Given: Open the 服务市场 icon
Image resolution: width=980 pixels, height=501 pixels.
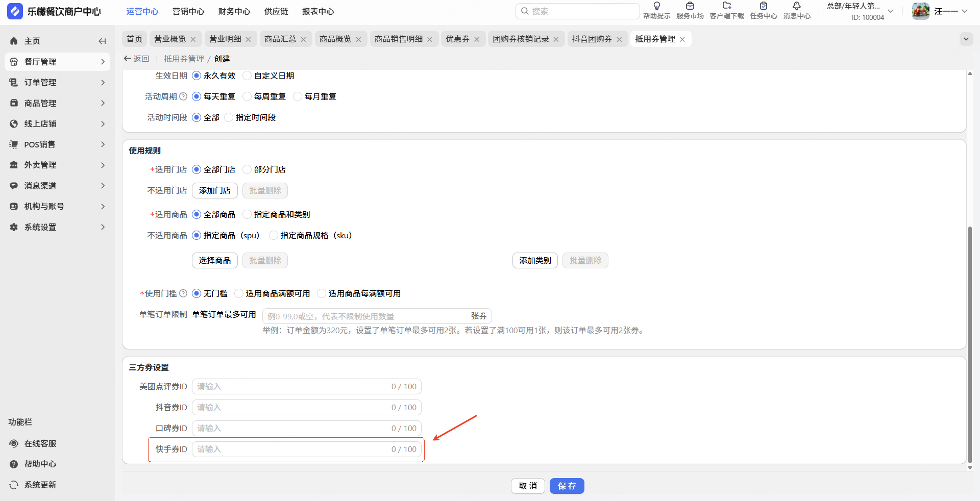Looking at the screenshot, I should pos(690,6).
